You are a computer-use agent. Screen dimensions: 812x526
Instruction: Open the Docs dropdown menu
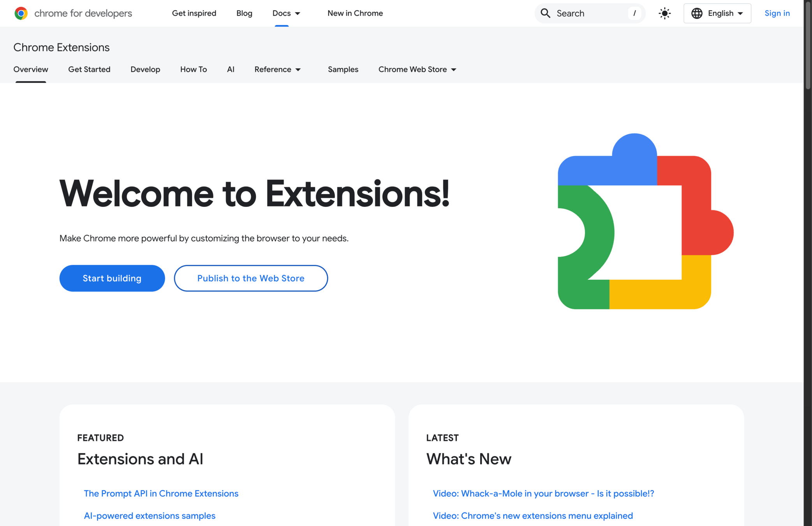(x=286, y=13)
